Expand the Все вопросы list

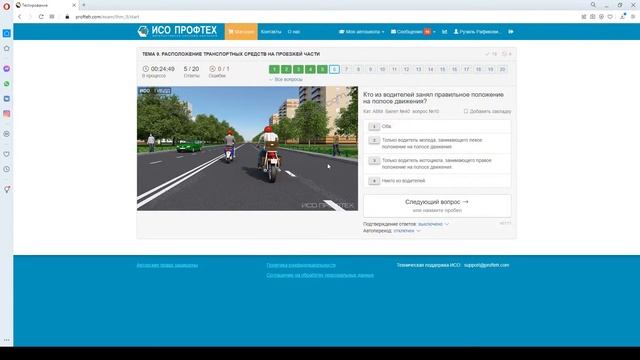pos(286,80)
